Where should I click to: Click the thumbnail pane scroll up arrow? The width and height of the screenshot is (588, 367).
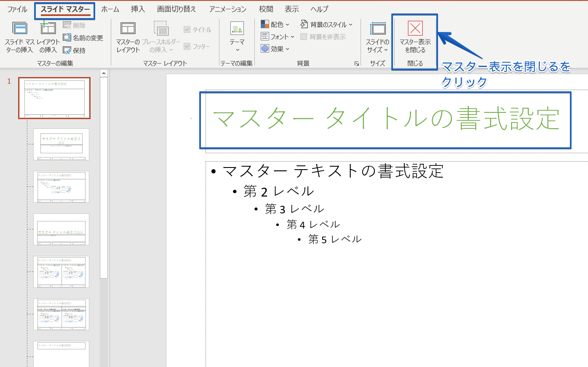pos(104,73)
